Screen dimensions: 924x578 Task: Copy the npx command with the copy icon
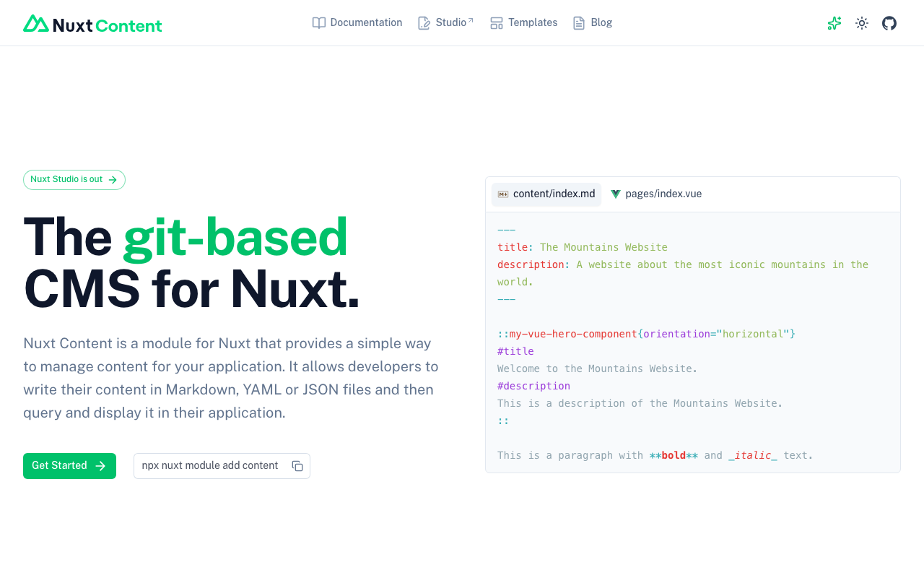point(297,465)
